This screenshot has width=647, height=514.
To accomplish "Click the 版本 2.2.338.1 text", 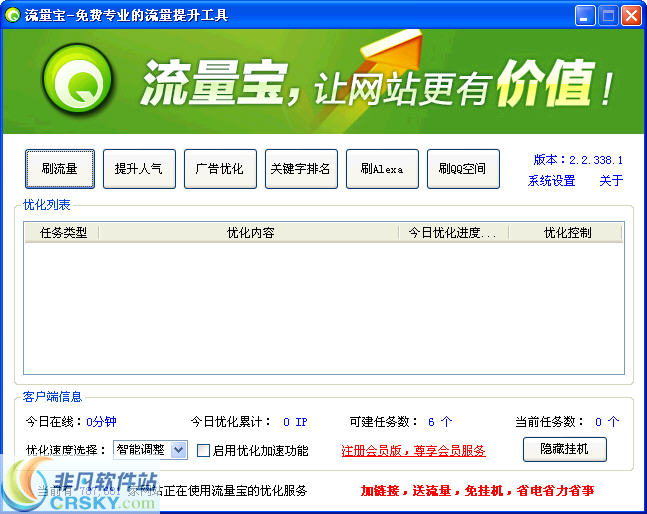I will (578, 160).
